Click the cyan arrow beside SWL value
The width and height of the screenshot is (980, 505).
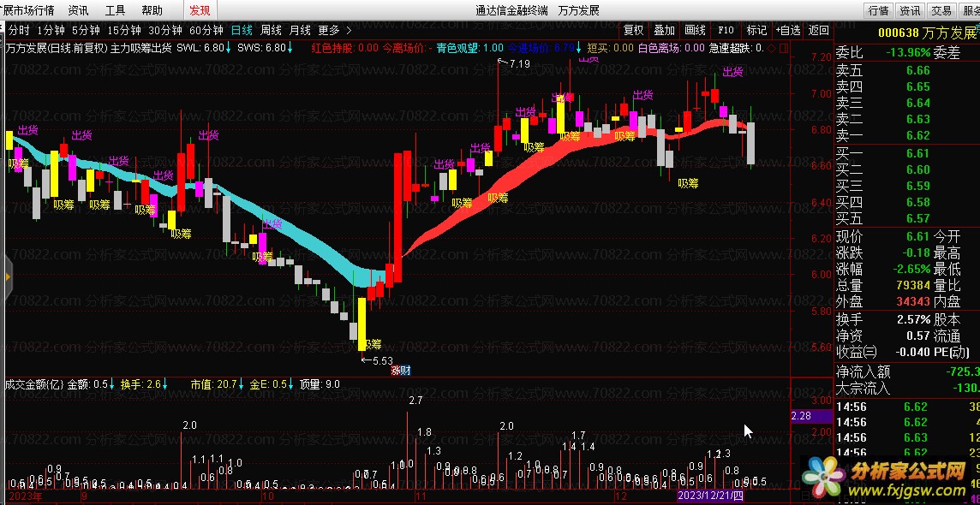point(229,47)
